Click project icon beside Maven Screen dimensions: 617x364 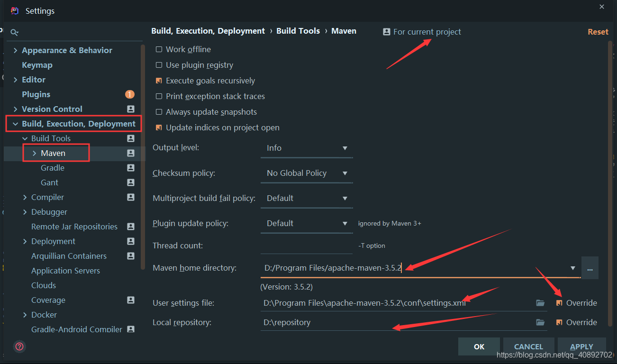(x=131, y=153)
